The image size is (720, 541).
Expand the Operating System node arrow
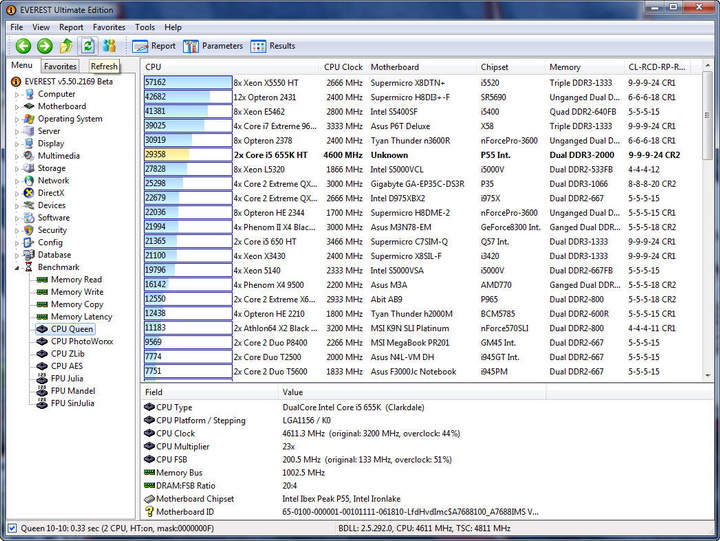[17, 120]
